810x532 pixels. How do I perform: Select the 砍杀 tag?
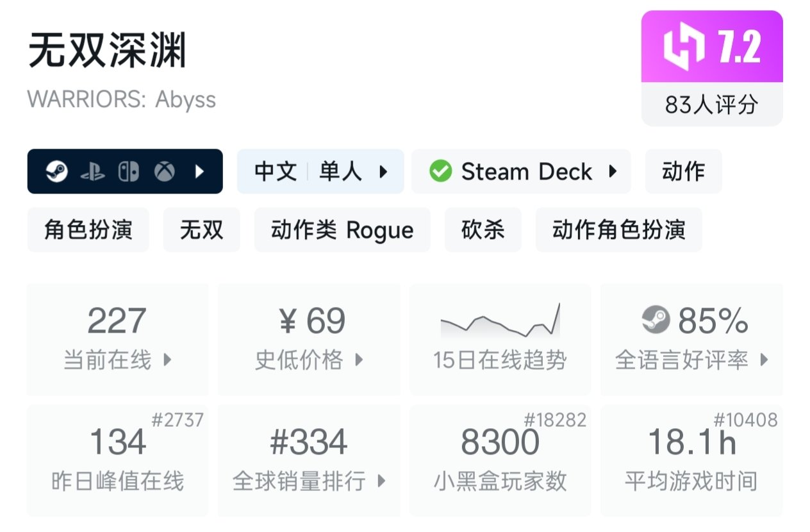483,229
